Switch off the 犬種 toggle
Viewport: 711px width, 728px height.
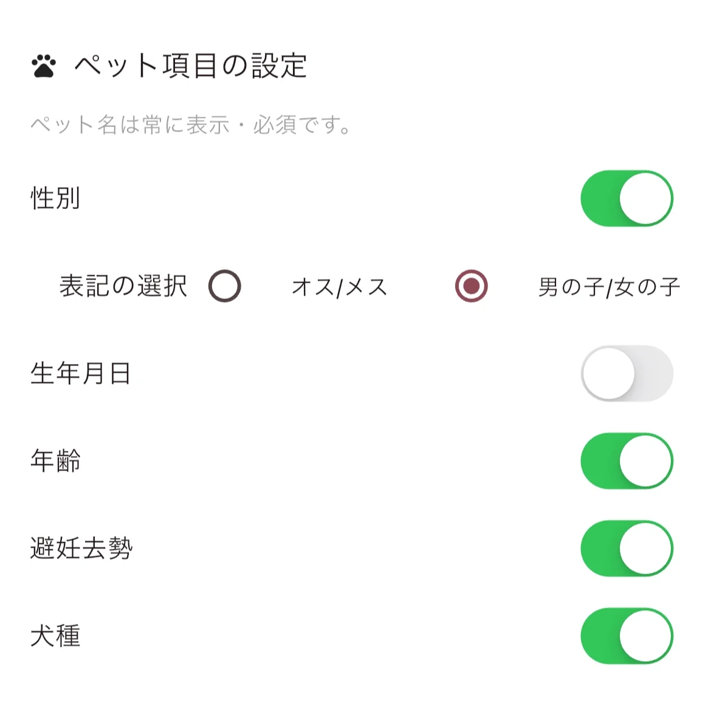tap(627, 636)
